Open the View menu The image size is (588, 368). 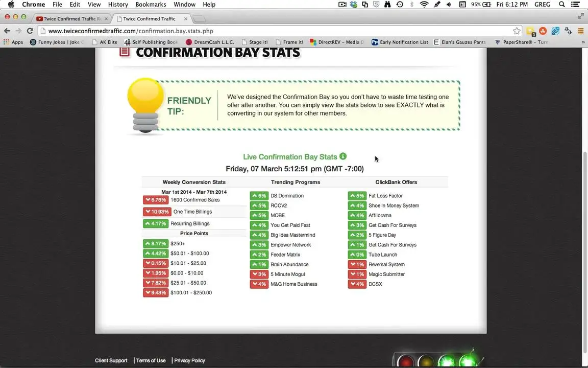[94, 5]
